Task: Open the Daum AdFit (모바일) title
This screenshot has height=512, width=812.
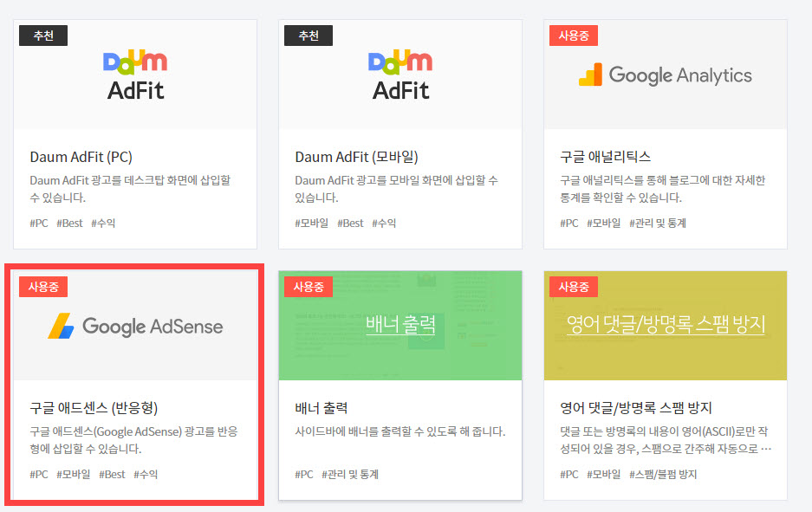Action: pyautogui.click(x=356, y=157)
